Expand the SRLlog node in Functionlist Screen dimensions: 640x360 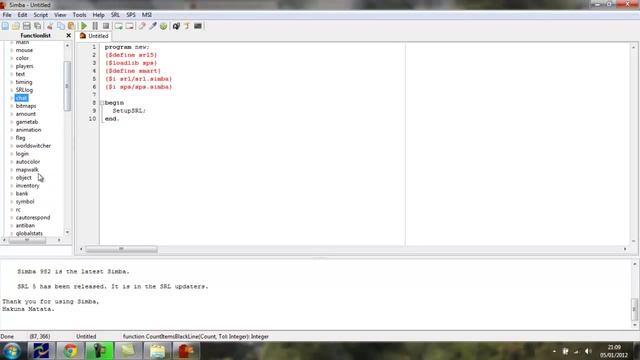pyautogui.click(x=12, y=90)
